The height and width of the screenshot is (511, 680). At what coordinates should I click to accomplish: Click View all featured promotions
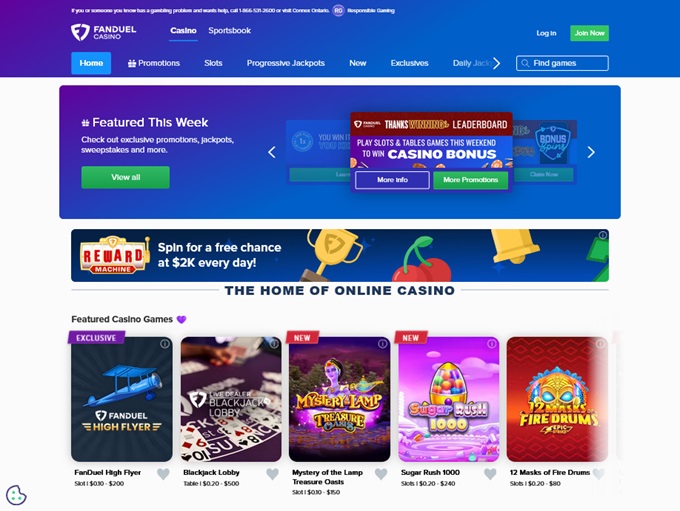coord(126,177)
